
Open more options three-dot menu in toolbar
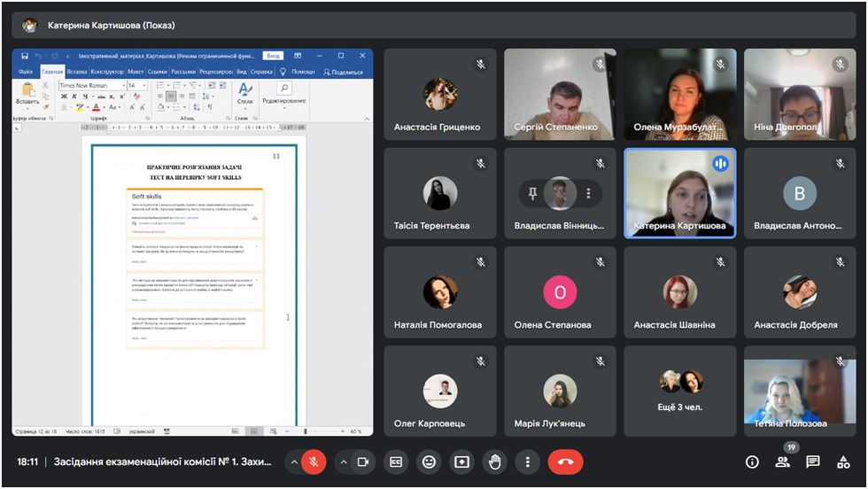pyautogui.click(x=528, y=462)
